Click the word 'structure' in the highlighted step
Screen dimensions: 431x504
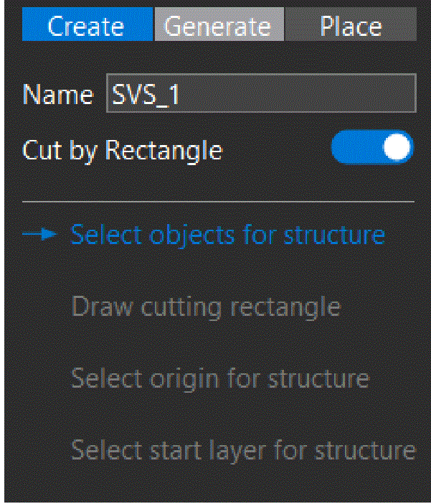click(x=334, y=235)
